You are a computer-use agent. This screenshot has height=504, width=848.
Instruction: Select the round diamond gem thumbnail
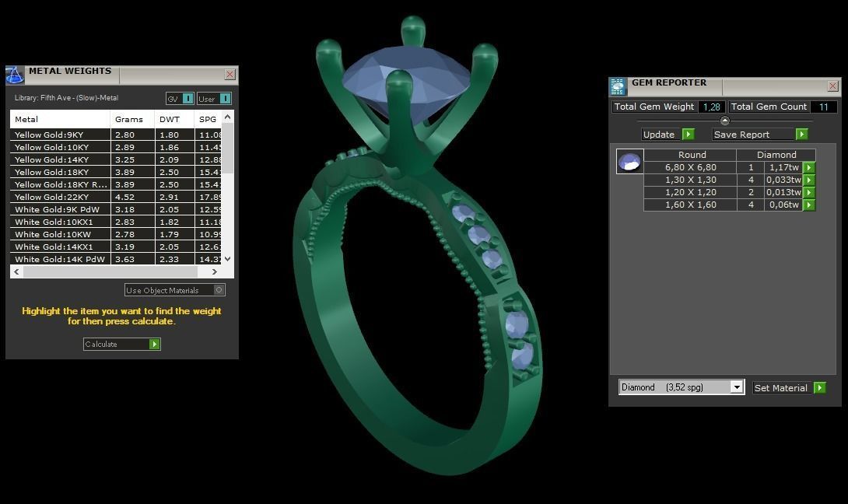pos(629,161)
